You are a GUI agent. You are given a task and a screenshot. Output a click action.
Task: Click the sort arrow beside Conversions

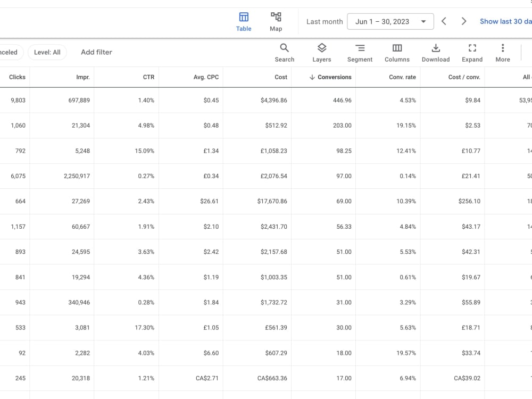312,77
